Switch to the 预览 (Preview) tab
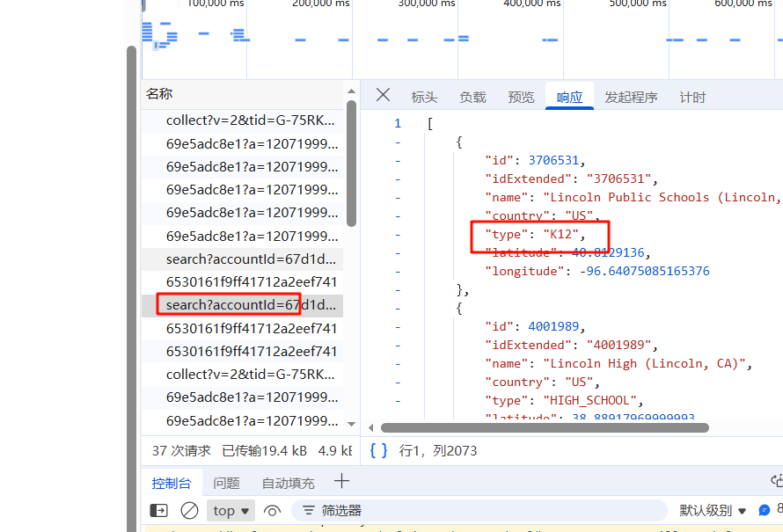Screen dimensions: 783x532 [521, 97]
